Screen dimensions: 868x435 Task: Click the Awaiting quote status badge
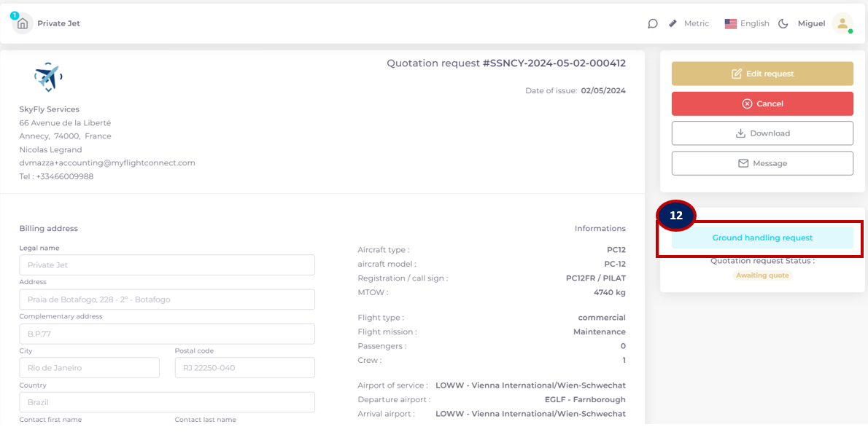(x=762, y=275)
